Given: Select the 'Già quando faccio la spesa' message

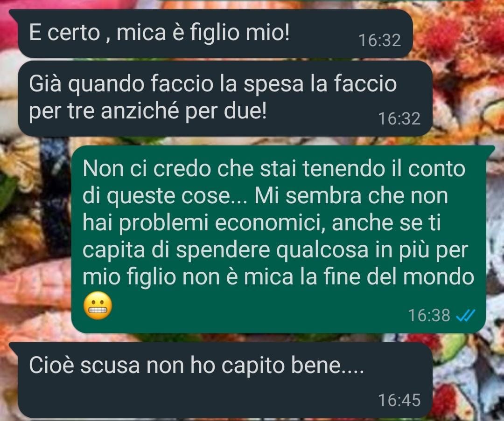Looking at the screenshot, I should point(225,98).
